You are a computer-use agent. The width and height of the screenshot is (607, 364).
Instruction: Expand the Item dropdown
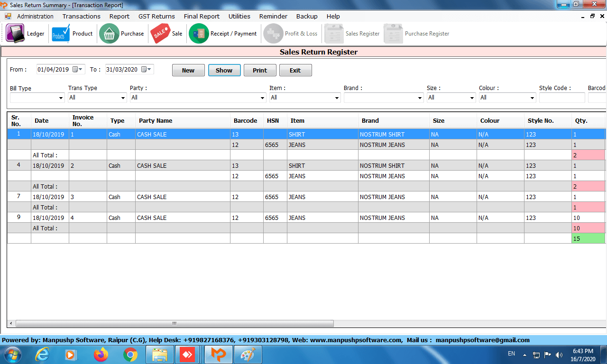pos(337,98)
